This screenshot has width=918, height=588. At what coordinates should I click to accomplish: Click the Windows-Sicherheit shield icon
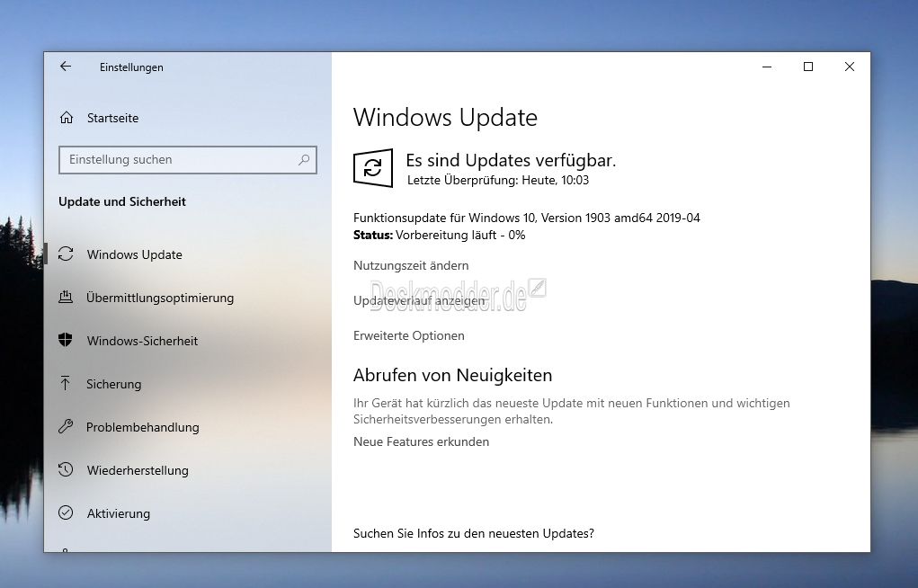tap(66, 340)
